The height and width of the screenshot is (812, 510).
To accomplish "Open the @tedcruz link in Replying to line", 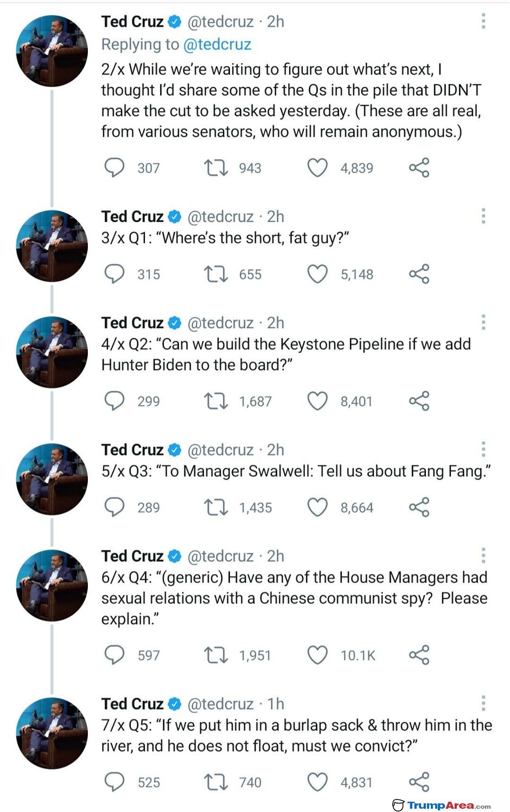I will pyautogui.click(x=217, y=44).
